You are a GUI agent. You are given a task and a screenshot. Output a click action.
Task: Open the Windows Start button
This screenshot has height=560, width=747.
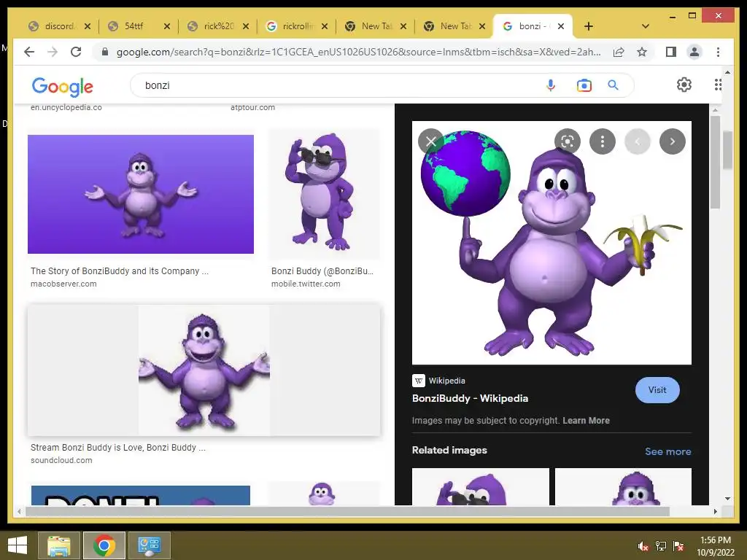pos(18,545)
